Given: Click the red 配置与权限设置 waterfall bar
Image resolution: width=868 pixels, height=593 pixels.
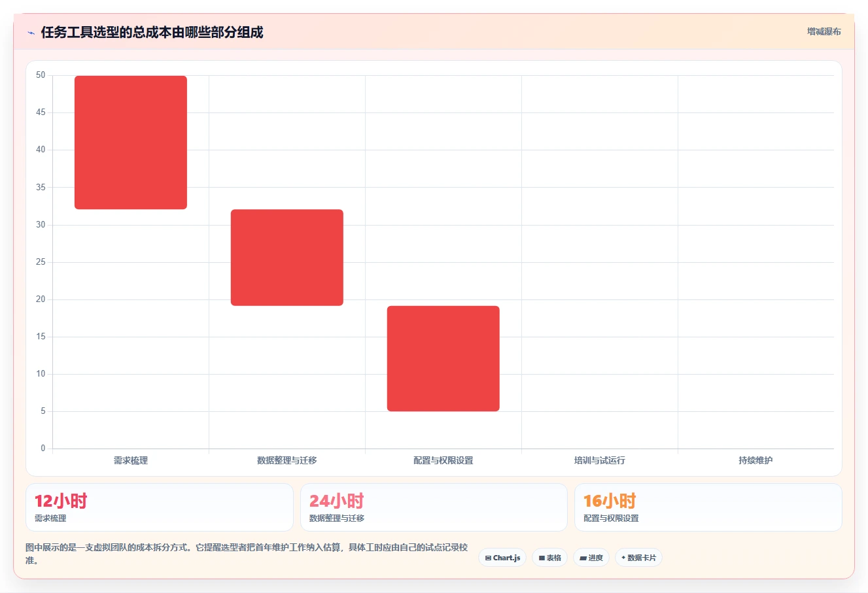Looking at the screenshot, I should (x=443, y=358).
